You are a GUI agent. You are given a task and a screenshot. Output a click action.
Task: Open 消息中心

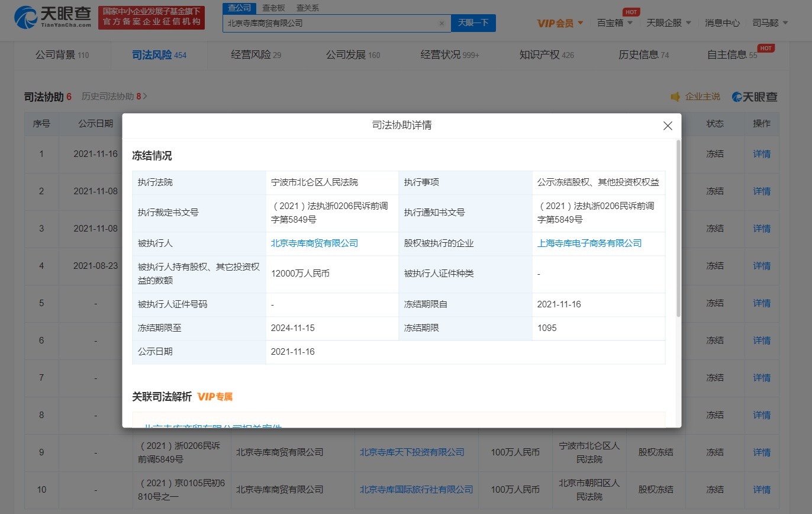coord(722,23)
